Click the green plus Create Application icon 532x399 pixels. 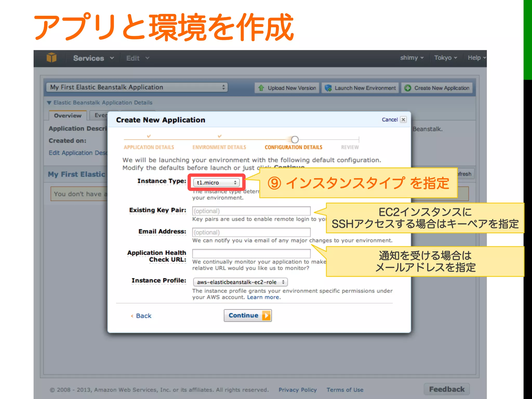[x=408, y=88]
